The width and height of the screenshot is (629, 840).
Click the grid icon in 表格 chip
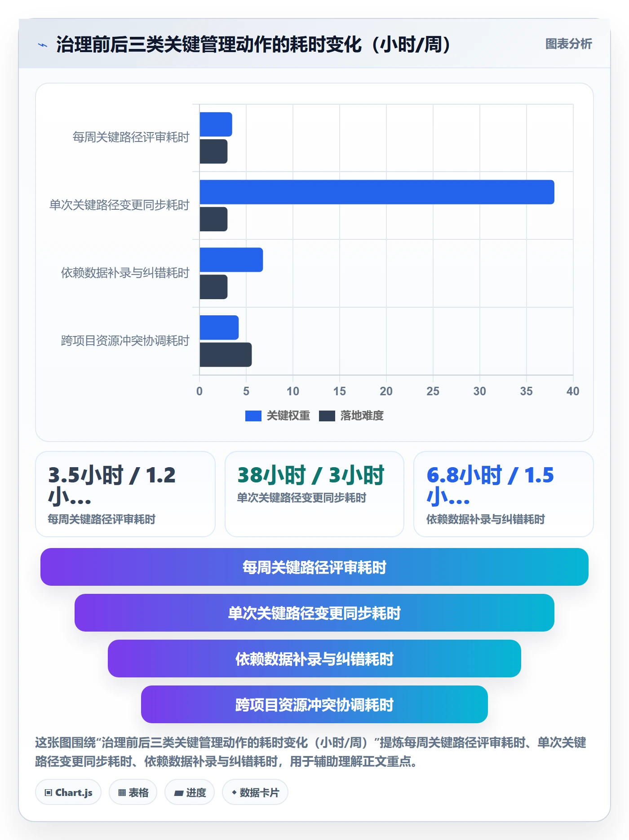(122, 793)
